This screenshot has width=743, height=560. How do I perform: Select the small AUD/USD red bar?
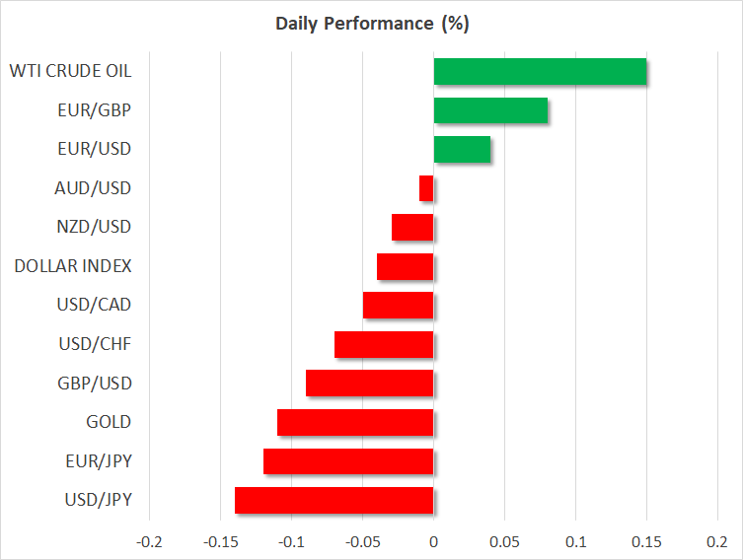tap(426, 188)
